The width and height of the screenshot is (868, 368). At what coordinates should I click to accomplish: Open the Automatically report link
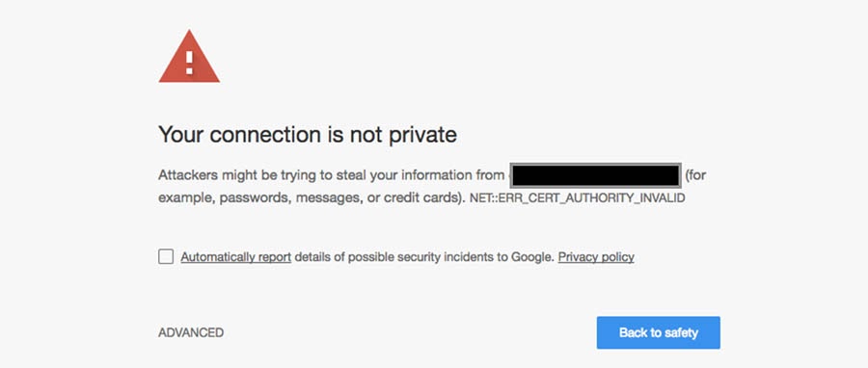coord(236,257)
